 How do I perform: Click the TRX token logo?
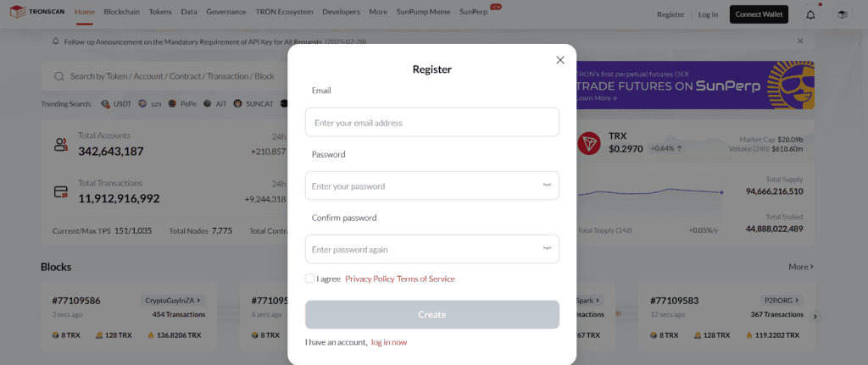click(589, 143)
